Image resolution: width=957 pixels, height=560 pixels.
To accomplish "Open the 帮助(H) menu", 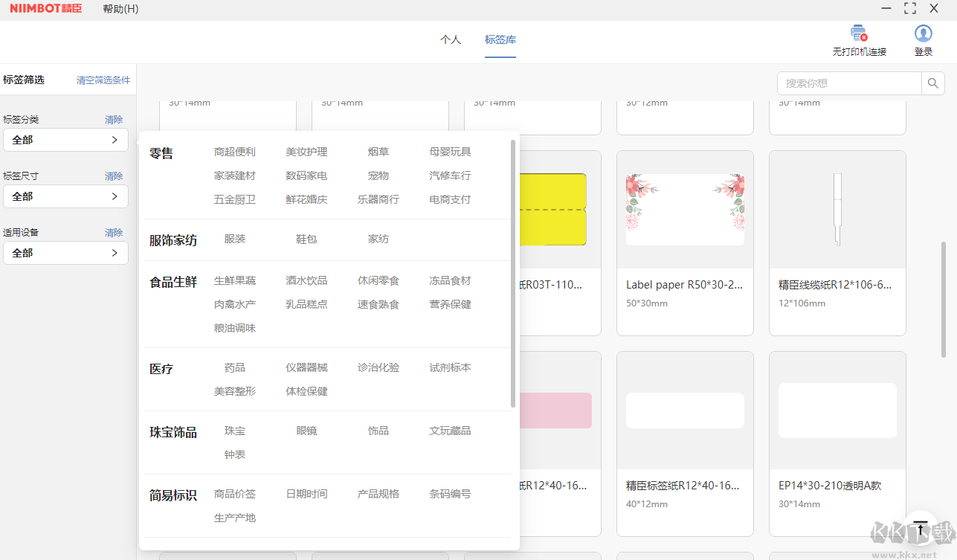I will click(120, 9).
